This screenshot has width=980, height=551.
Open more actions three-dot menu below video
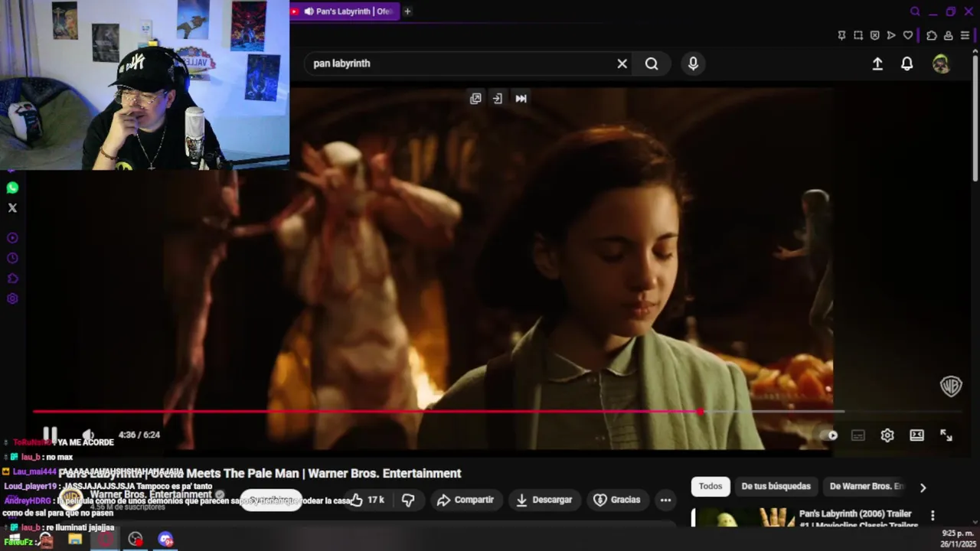click(665, 500)
